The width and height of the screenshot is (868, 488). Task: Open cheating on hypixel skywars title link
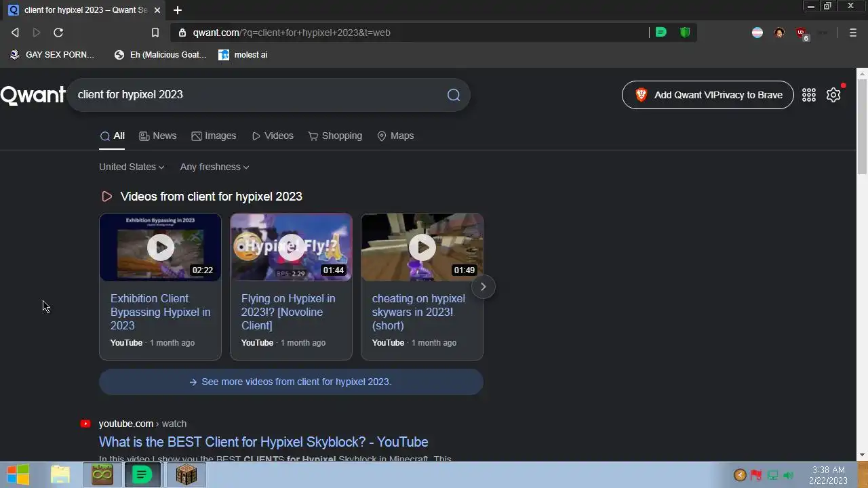point(418,312)
